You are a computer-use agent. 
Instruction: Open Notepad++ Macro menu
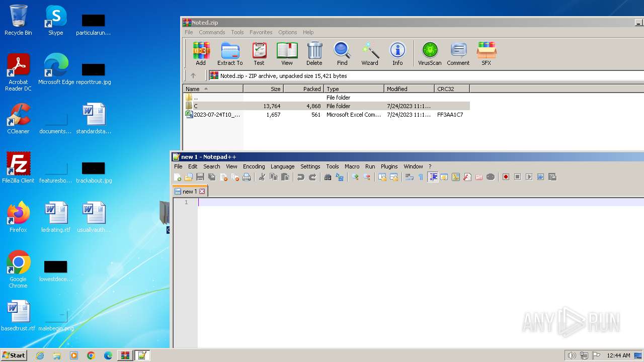pyautogui.click(x=352, y=166)
